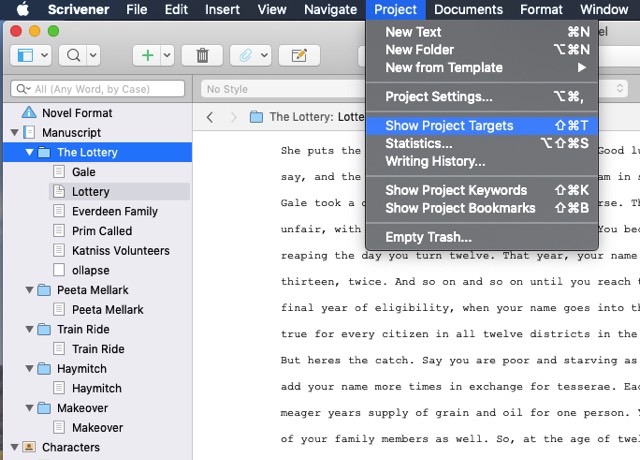Screen dimensions: 640x460
Task: Click the View layout toolbar icon
Action: 25,55
